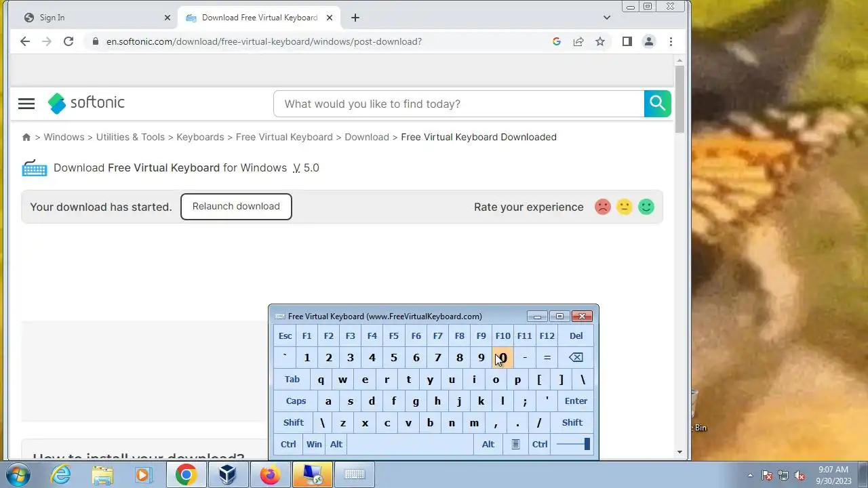
Task: Toggle Win key on virtual keyboard
Action: pyautogui.click(x=314, y=445)
